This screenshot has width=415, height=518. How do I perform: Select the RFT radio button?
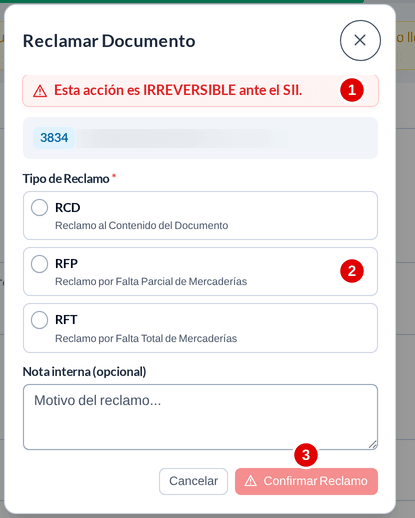click(39, 320)
